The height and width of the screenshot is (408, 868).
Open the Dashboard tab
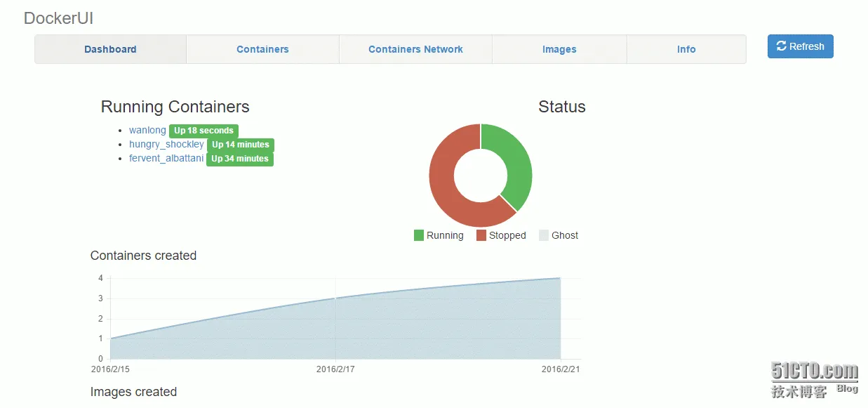tap(110, 49)
